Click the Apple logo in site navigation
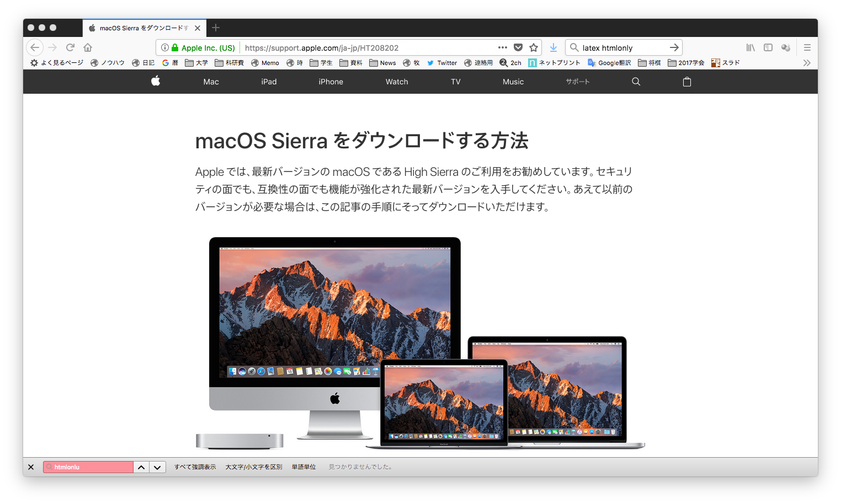This screenshot has width=841, height=504. pyautogui.click(x=156, y=81)
